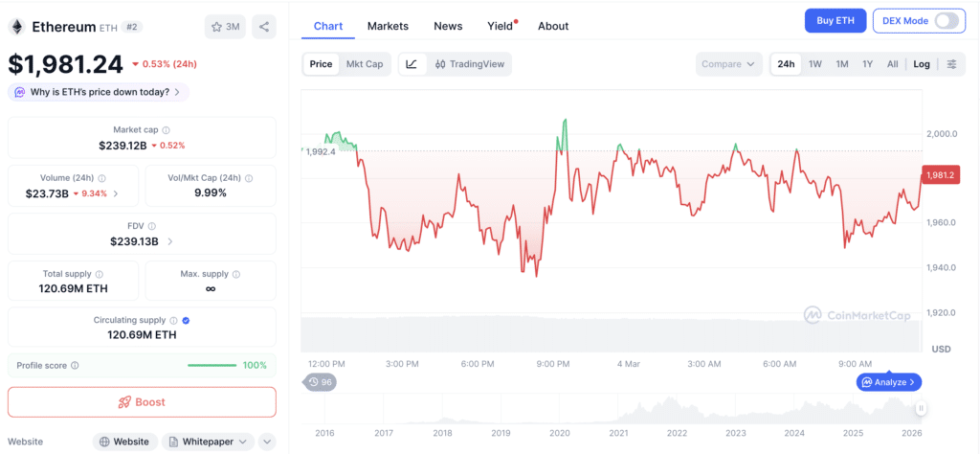The height and width of the screenshot is (454, 980).
Task: Click the 1,992.4 opening price label
Action: (320, 151)
